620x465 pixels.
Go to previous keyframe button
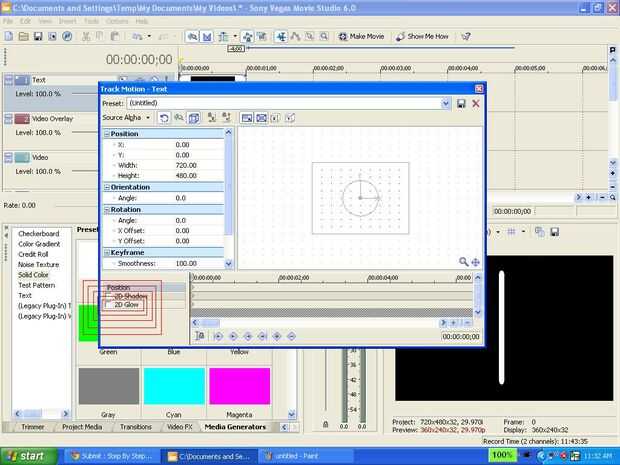pyautogui.click(x=233, y=336)
